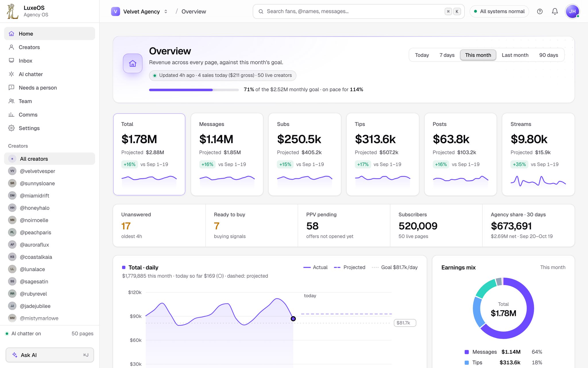Select the Messages revenue card

pyautogui.click(x=227, y=154)
